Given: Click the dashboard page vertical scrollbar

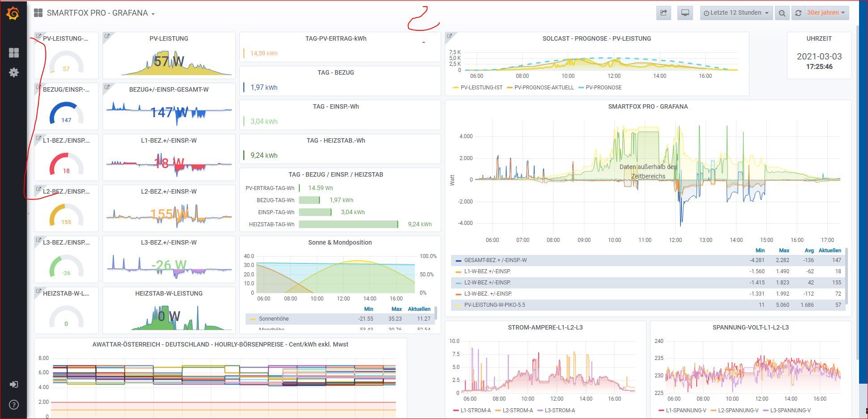Looking at the screenshot, I should 857,192.
